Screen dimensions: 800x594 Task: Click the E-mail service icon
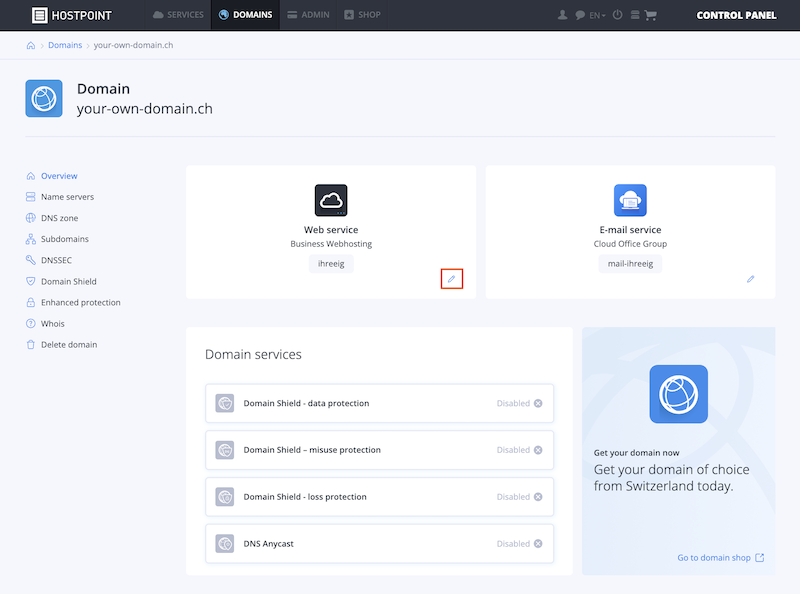point(630,200)
